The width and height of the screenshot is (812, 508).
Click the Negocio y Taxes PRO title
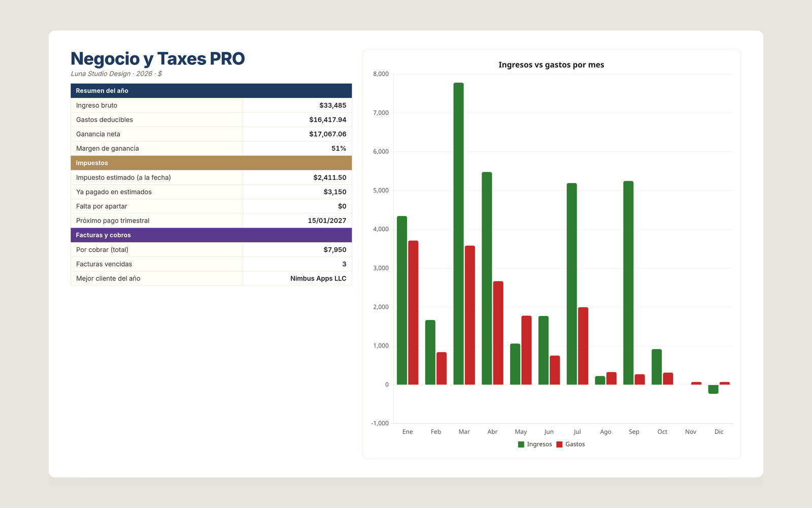pyautogui.click(x=157, y=59)
